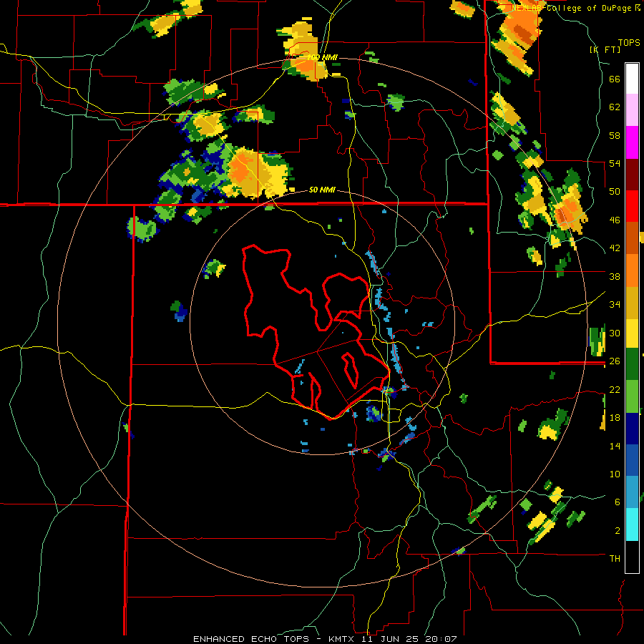
Task: Click the [K FT] units label
Action: 605,50
